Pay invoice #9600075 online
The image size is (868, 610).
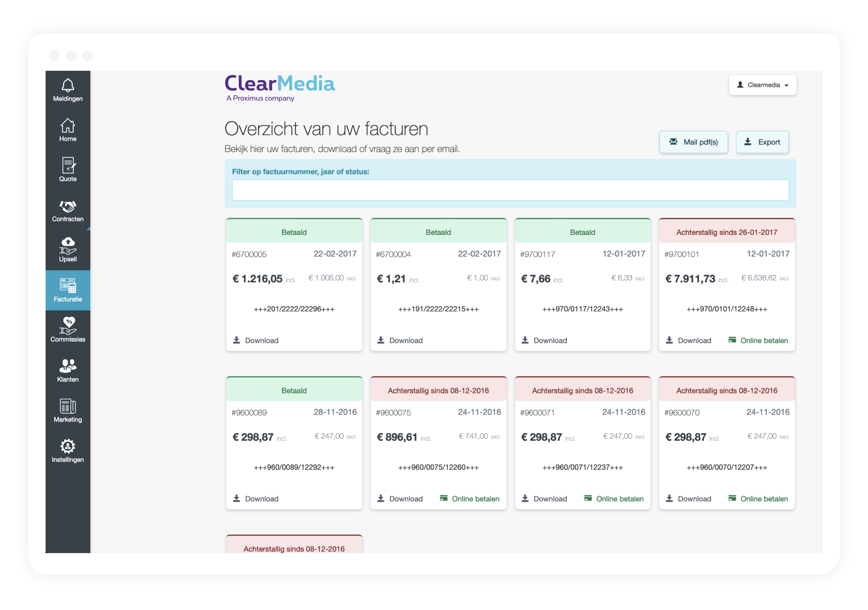(470, 499)
